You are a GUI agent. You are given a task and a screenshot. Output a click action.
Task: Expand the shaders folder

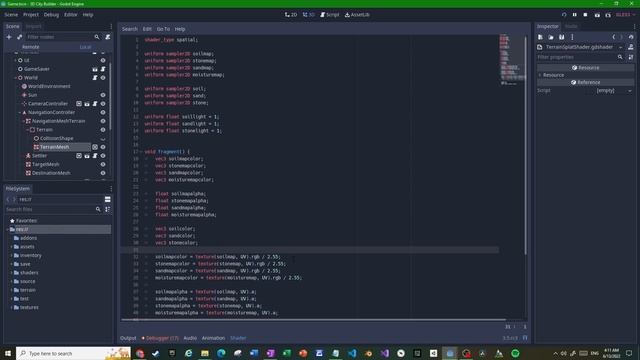11,273
